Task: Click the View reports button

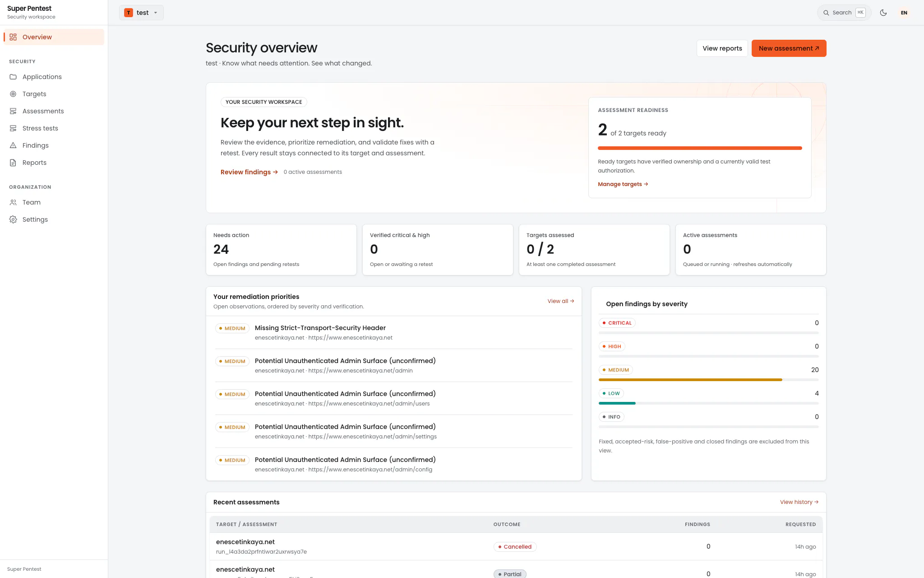Action: (x=722, y=48)
